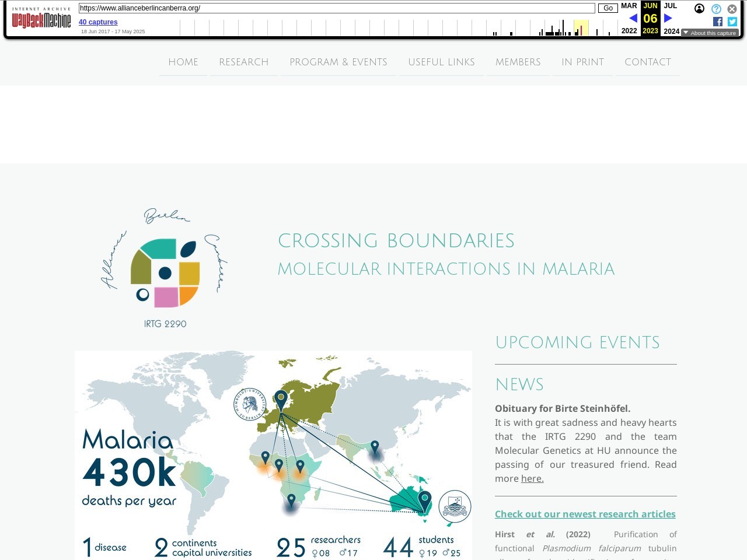Viewport: 747px width, 560px height.
Task: Click the East Africa map pin
Action: 300,467
